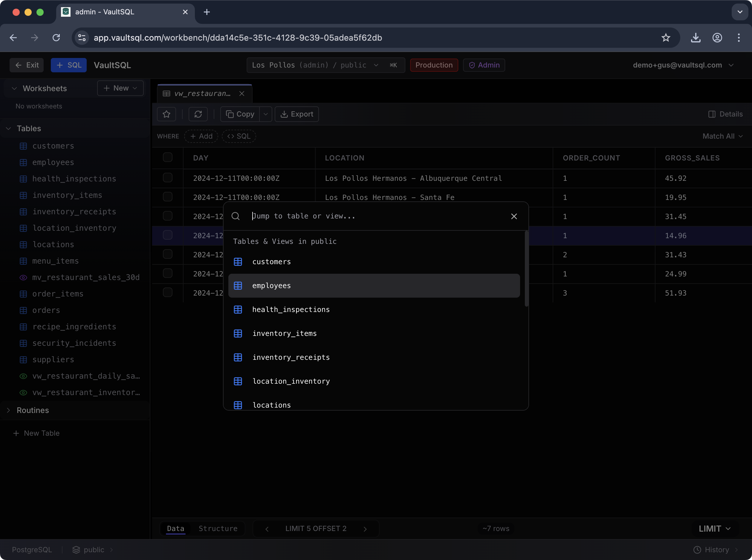Click the Exit button
This screenshot has width=752, height=560.
click(27, 65)
